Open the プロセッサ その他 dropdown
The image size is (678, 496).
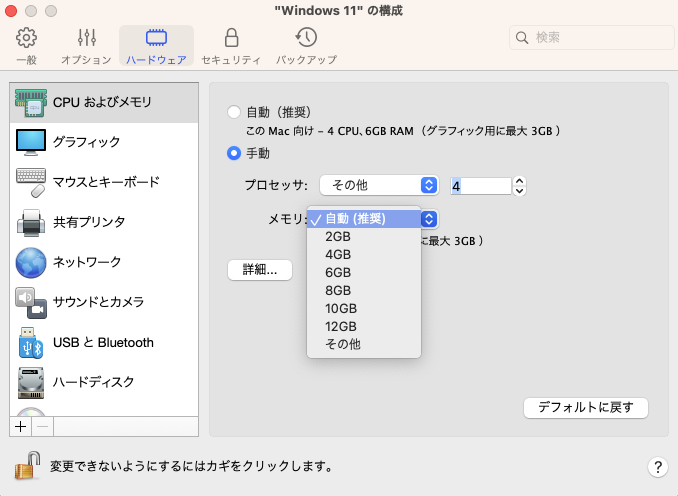tap(380, 185)
